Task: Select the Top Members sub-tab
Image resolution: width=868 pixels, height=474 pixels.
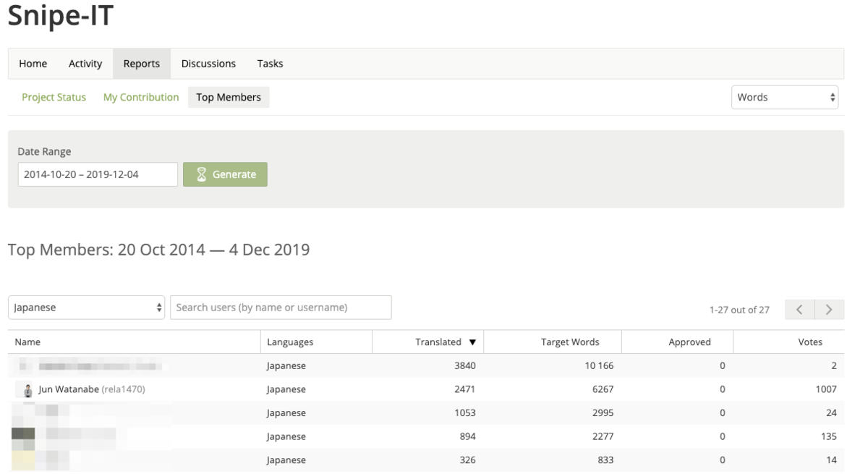Action: click(x=229, y=97)
